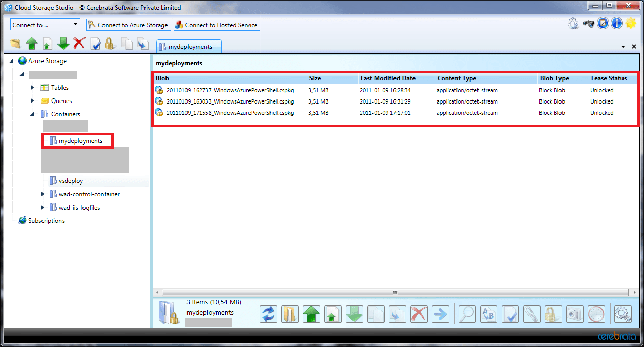
Task: Click the gear settings icon in bottom toolbar
Action: coord(622,314)
